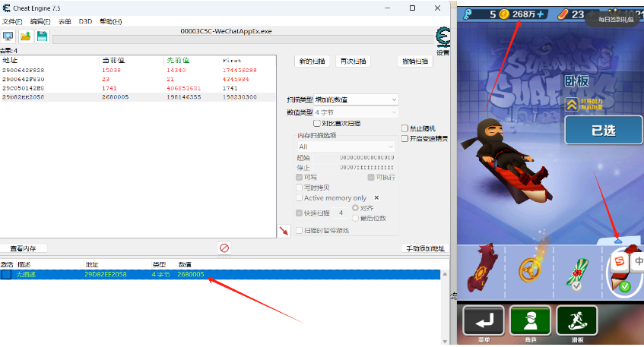Click the red skateboard counter icon
Image resolution: width=644 pixels, height=347 pixels.
pyautogui.click(x=563, y=14)
